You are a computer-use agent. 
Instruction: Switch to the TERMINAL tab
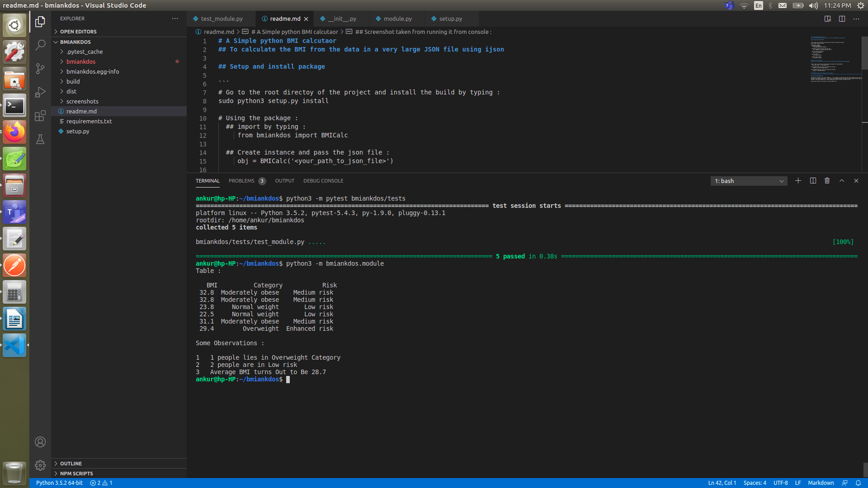click(x=207, y=181)
